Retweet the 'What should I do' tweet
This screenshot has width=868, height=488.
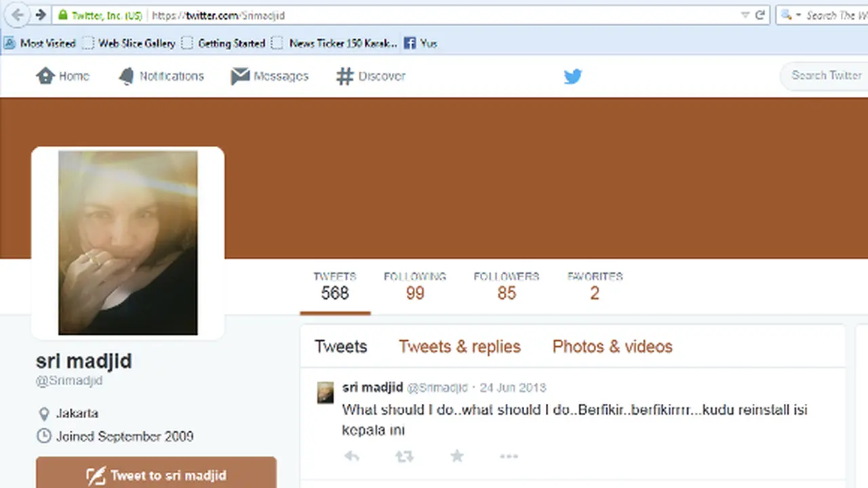pyautogui.click(x=404, y=457)
